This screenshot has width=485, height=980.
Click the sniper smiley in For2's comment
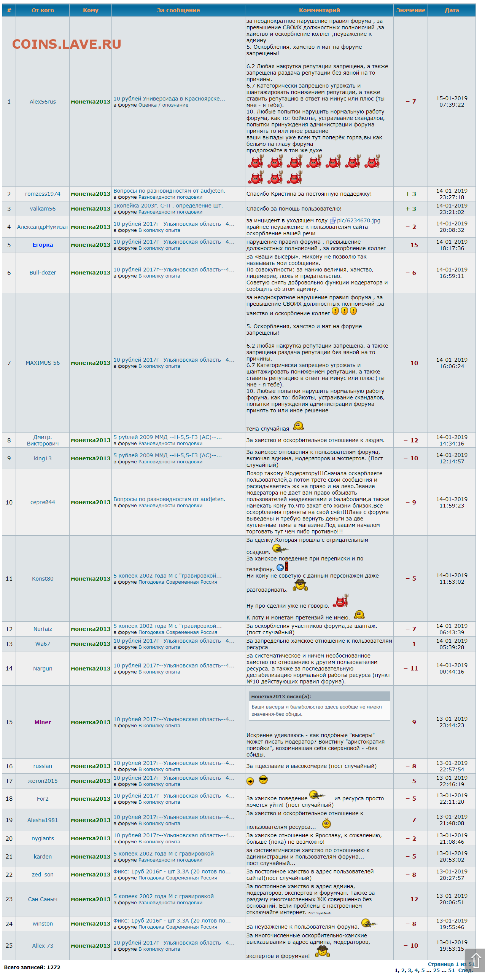click(317, 795)
